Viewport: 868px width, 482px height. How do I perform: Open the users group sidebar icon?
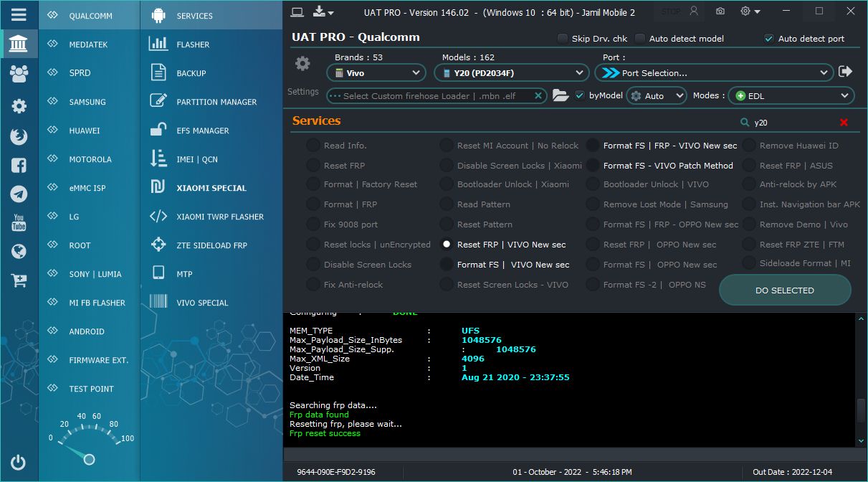pyautogui.click(x=19, y=72)
